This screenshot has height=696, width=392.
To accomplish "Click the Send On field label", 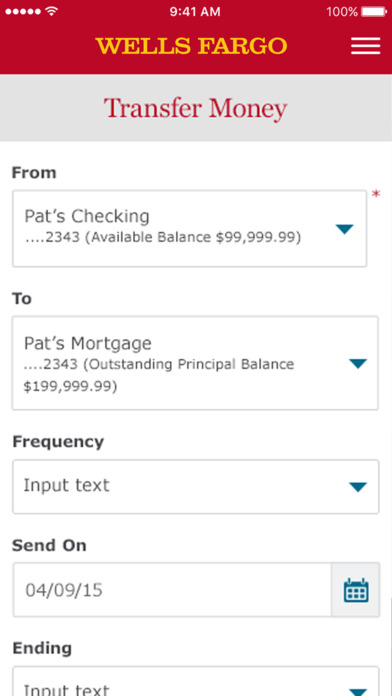I will click(x=49, y=545).
